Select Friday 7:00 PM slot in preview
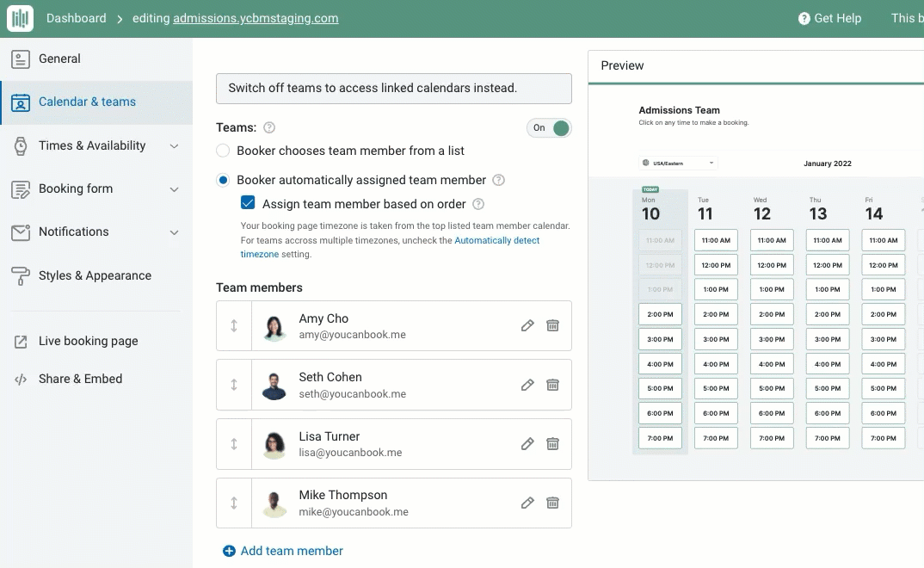 pyautogui.click(x=884, y=438)
